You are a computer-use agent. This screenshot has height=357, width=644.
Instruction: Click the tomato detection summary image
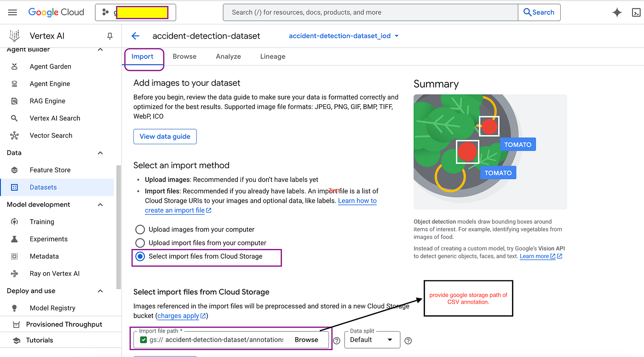(x=490, y=152)
